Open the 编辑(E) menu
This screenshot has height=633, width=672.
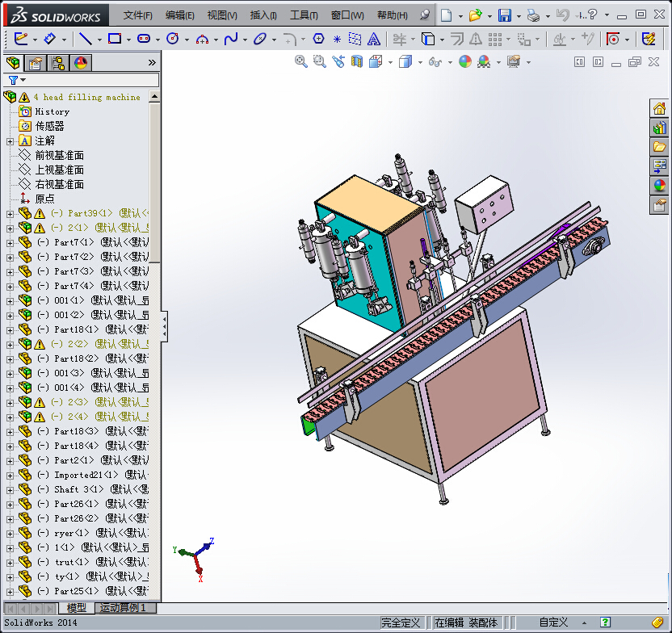tap(179, 15)
